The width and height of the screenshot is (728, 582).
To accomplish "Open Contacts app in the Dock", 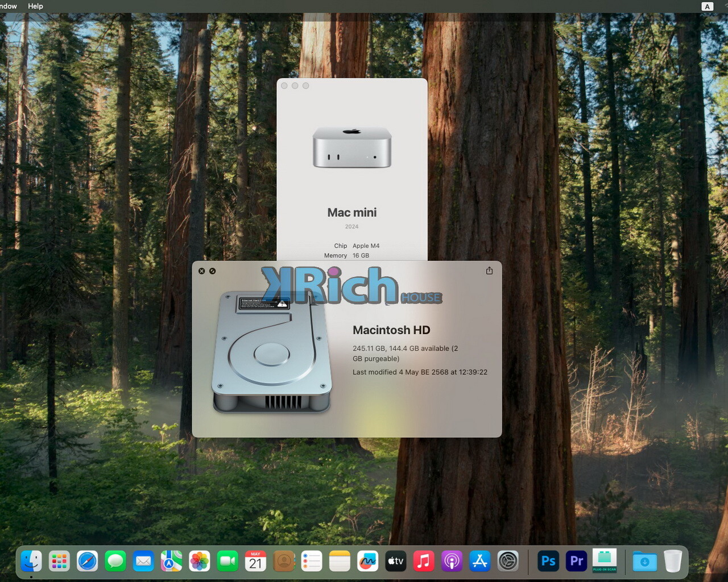I will 284,562.
